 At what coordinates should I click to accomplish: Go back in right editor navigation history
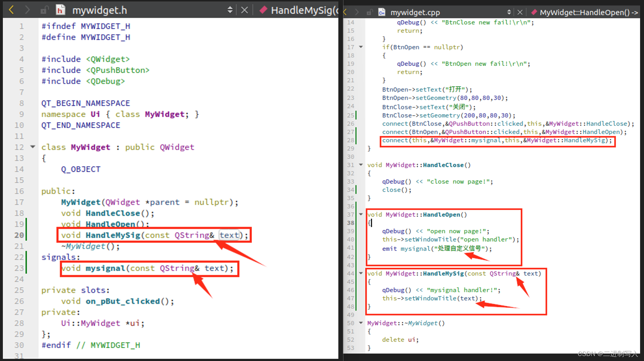tap(346, 12)
